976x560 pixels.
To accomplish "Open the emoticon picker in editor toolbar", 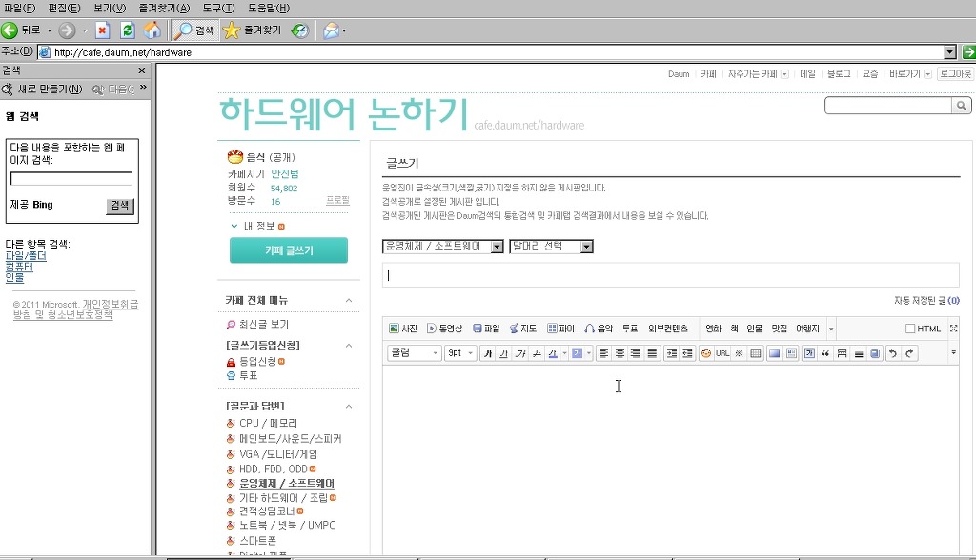I will click(706, 353).
